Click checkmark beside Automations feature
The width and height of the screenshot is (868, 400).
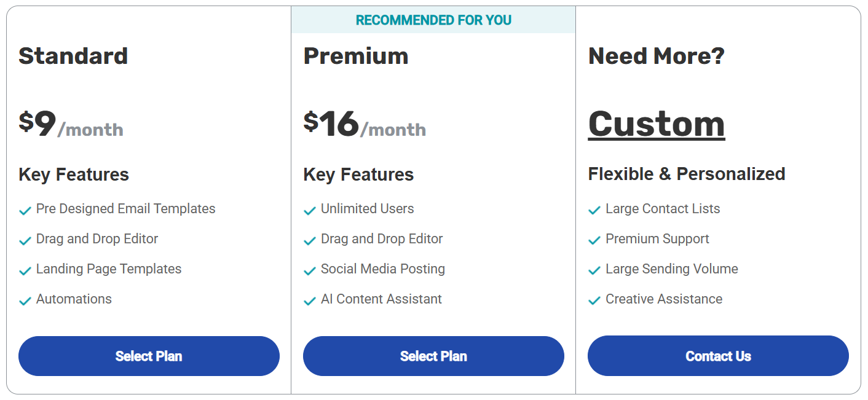(x=25, y=300)
